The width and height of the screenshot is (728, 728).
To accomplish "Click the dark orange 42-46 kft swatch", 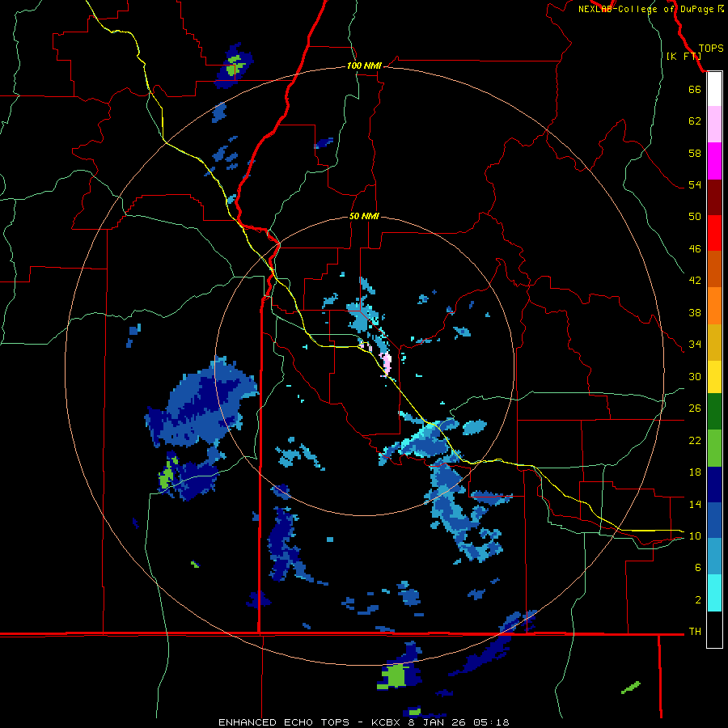I will [x=714, y=269].
